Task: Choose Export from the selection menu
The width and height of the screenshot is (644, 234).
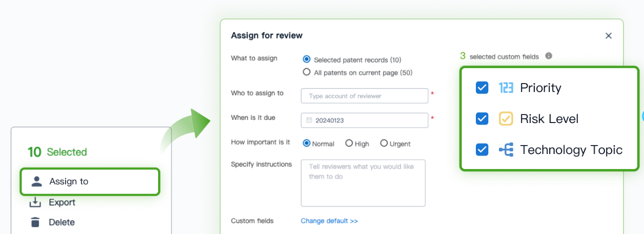Action: coord(62,202)
